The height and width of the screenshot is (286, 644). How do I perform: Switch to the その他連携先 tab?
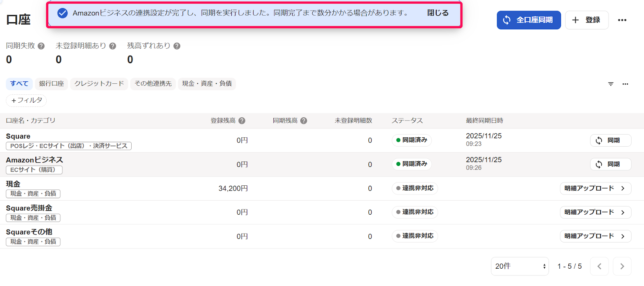[x=153, y=83]
